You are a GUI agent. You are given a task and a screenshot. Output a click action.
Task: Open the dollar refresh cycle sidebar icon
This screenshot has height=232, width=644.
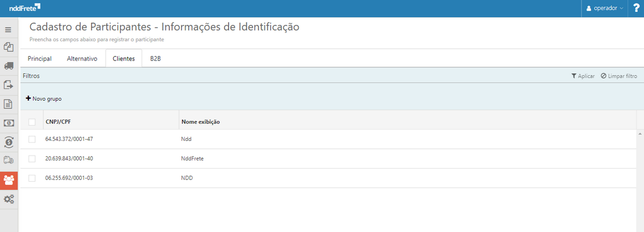(8, 142)
